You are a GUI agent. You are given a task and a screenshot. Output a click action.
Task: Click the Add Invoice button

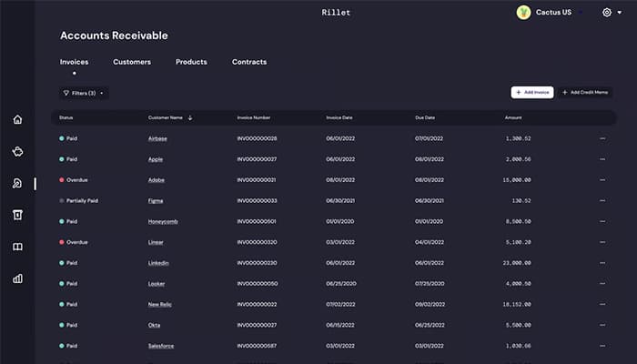click(x=532, y=93)
